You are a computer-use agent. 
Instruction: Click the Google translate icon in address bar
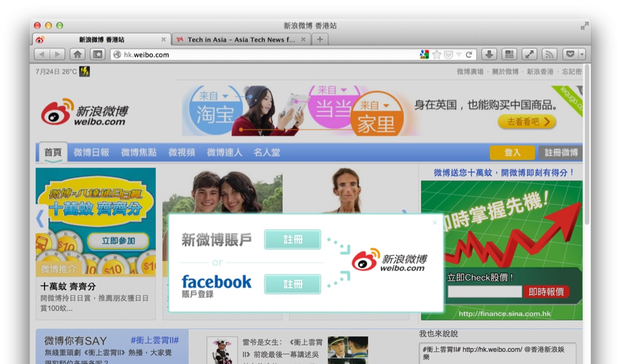[424, 55]
